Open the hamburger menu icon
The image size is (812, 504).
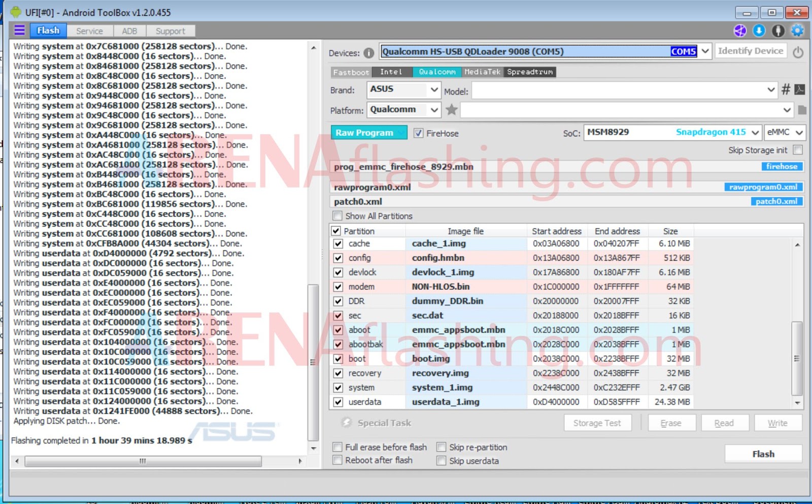click(20, 30)
